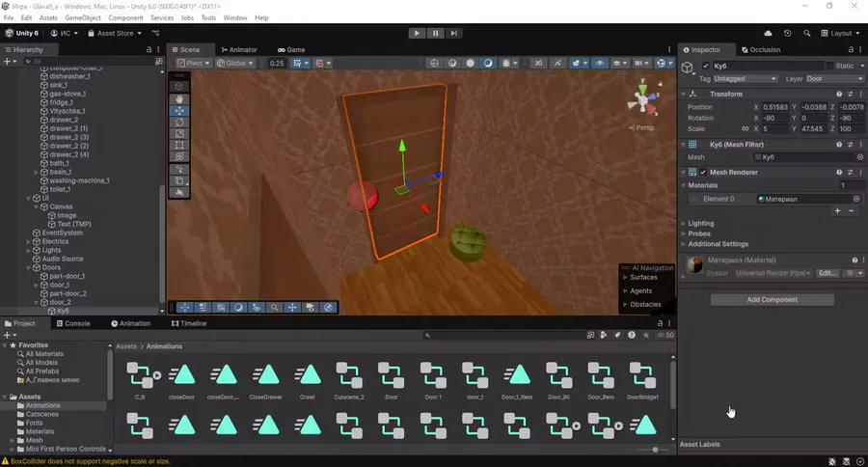Select the closeDoor animation asset

pos(181,381)
